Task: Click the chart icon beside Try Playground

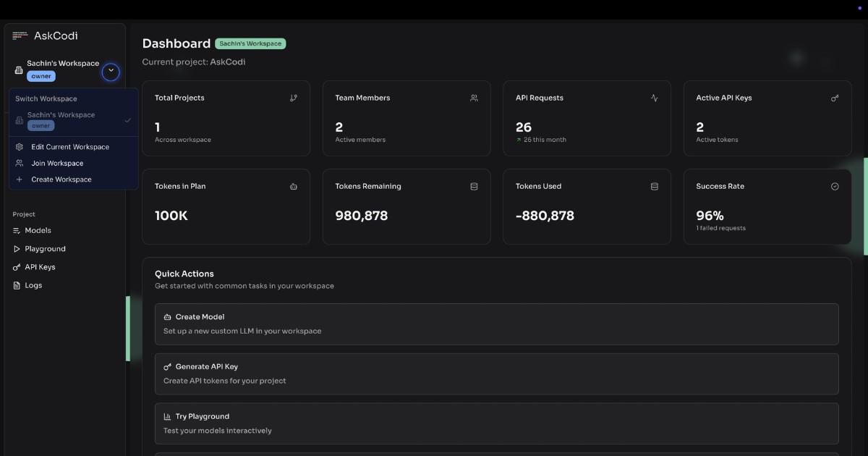Action: pyautogui.click(x=168, y=417)
